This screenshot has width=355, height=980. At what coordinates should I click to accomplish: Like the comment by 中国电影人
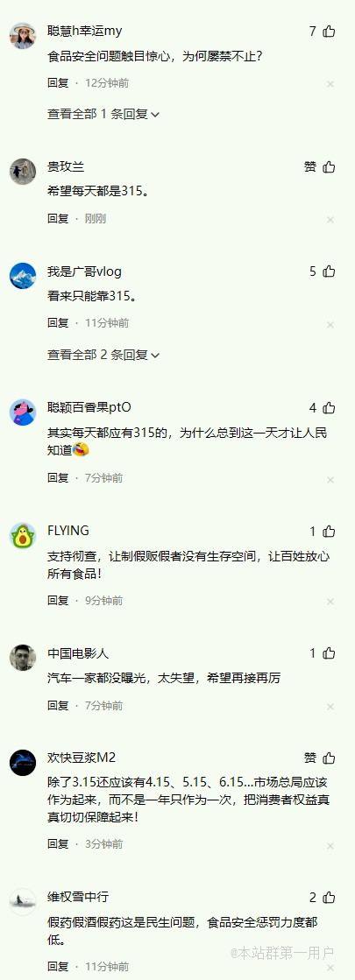[329, 653]
